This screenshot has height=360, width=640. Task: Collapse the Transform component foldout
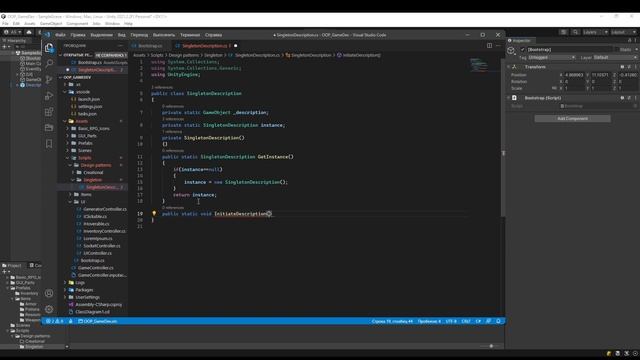509,67
